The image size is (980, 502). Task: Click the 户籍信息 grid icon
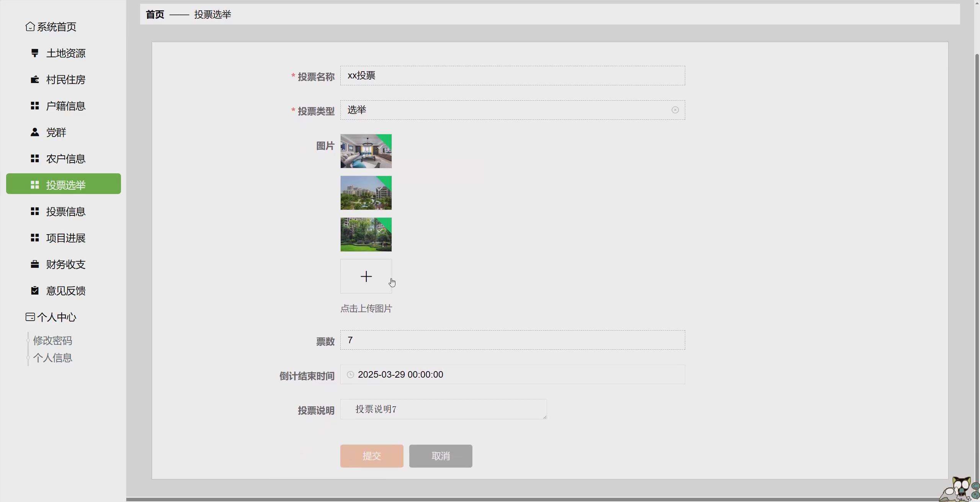pyautogui.click(x=35, y=106)
